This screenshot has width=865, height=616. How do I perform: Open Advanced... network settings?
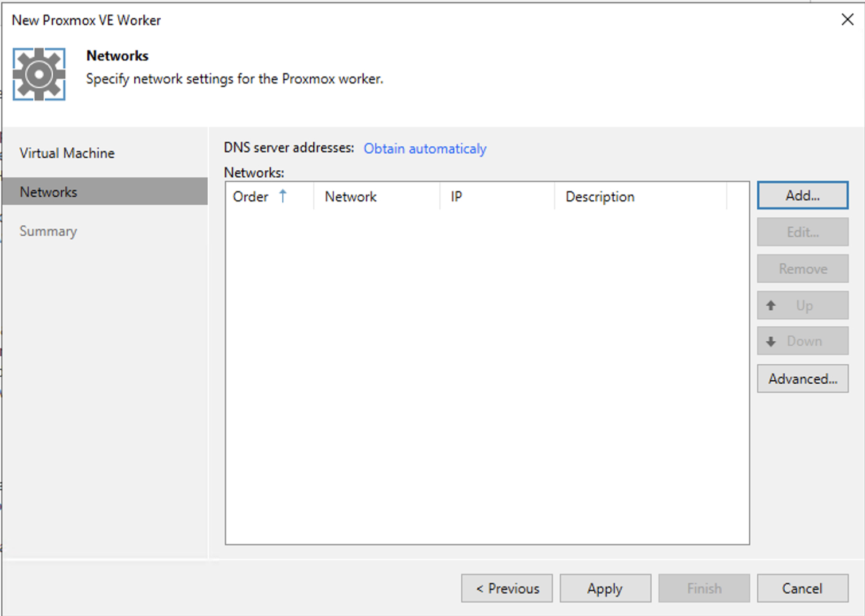(802, 379)
